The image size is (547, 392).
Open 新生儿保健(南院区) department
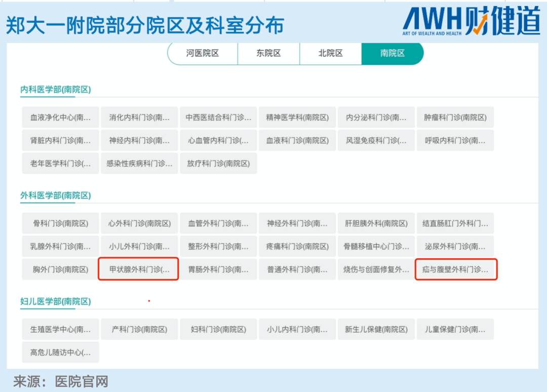[376, 330]
